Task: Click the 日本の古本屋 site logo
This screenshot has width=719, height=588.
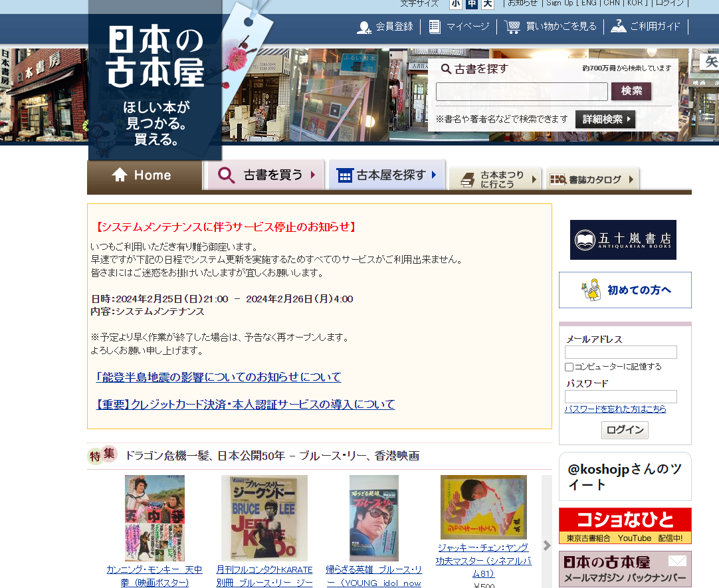Action: 155,58
